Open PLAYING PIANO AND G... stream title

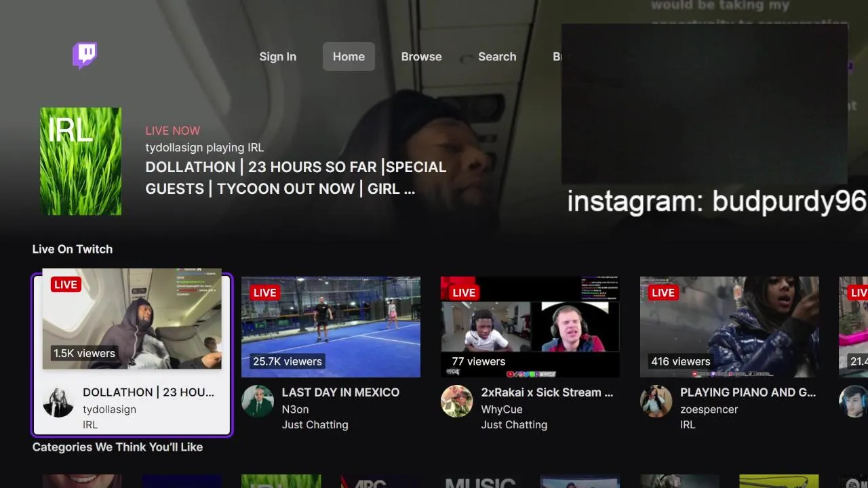point(748,392)
